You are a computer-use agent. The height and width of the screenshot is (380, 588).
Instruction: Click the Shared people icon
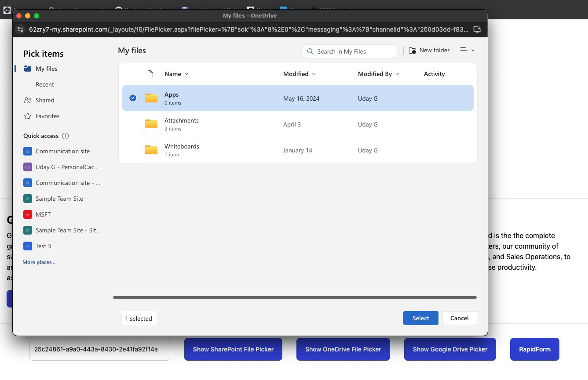(28, 100)
